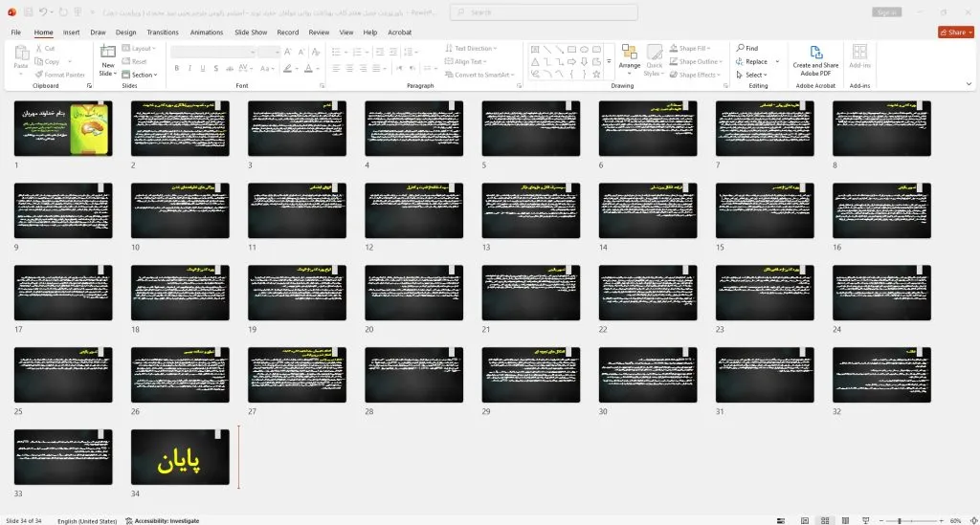Click Replace in the Editing group
Viewport: 980px width, 525px height.
pyautogui.click(x=752, y=61)
